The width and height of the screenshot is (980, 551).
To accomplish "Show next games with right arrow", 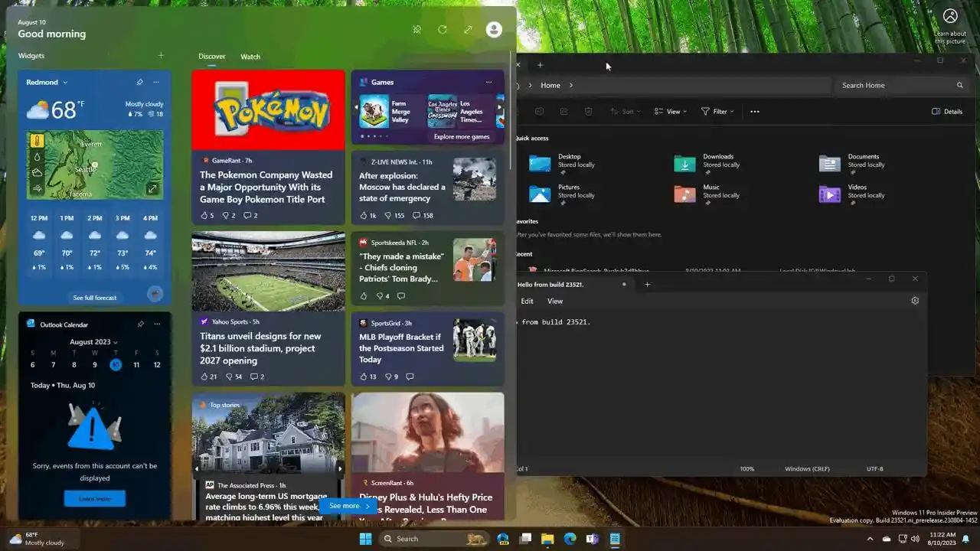I will (500, 108).
